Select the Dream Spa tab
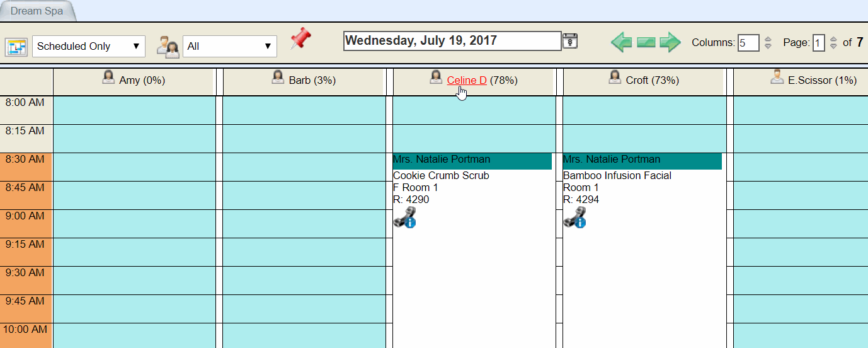The width and height of the screenshot is (868, 348). [37, 11]
